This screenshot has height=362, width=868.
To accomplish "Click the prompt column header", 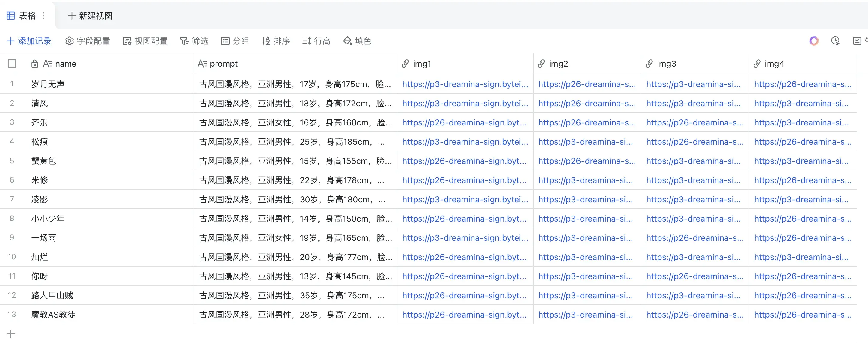I will (x=223, y=63).
